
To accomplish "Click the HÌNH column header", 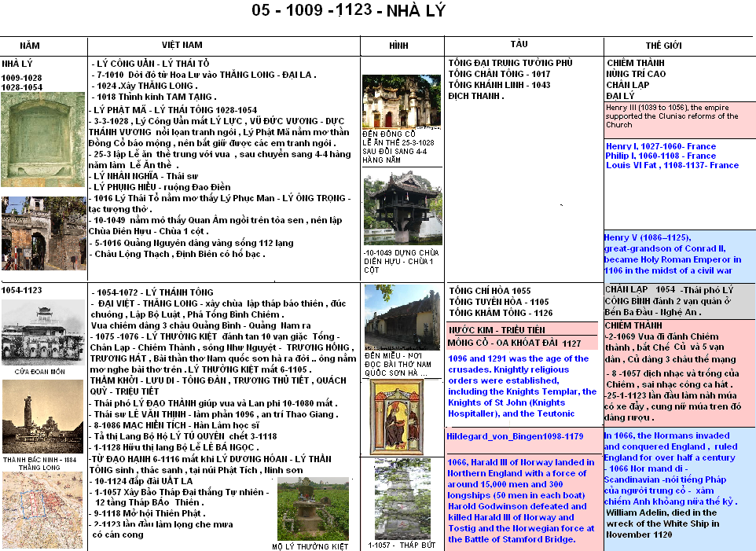I will (x=398, y=46).
